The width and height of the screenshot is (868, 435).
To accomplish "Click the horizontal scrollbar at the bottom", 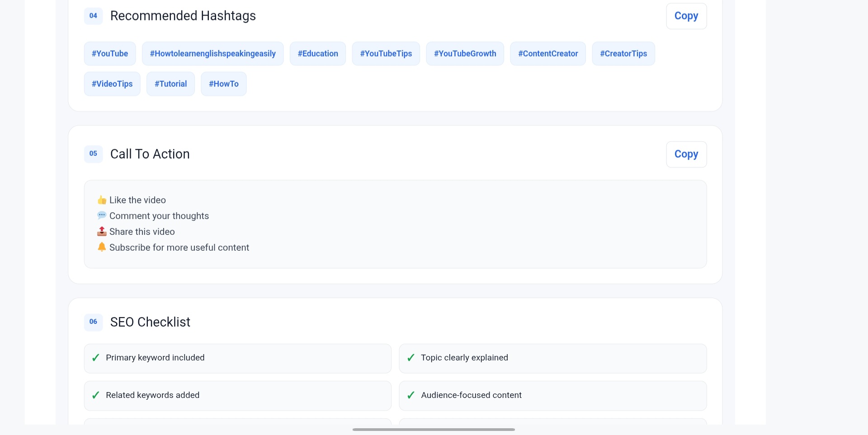I will (434, 430).
